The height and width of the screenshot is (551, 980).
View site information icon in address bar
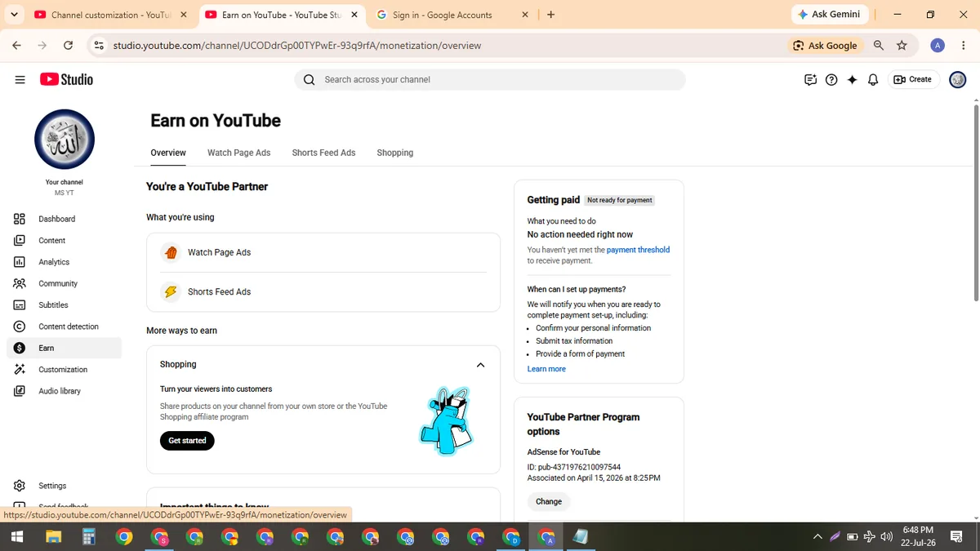[99, 46]
